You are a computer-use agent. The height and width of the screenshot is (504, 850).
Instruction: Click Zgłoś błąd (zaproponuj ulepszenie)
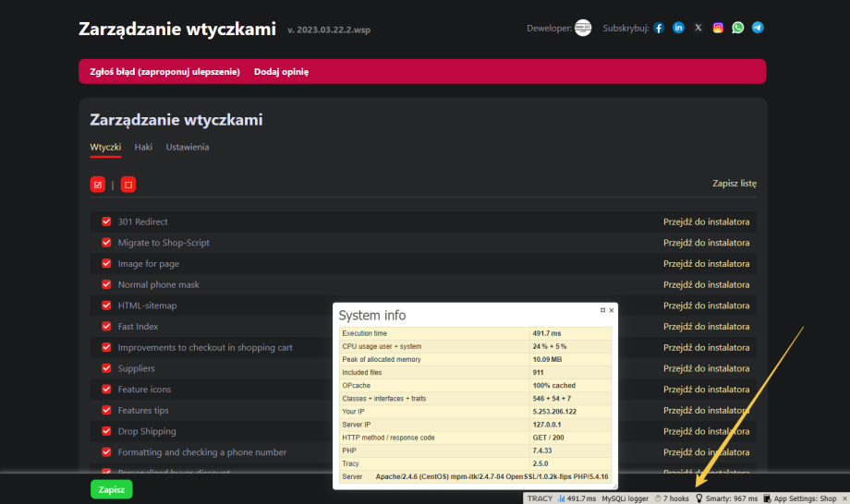pyautogui.click(x=164, y=71)
